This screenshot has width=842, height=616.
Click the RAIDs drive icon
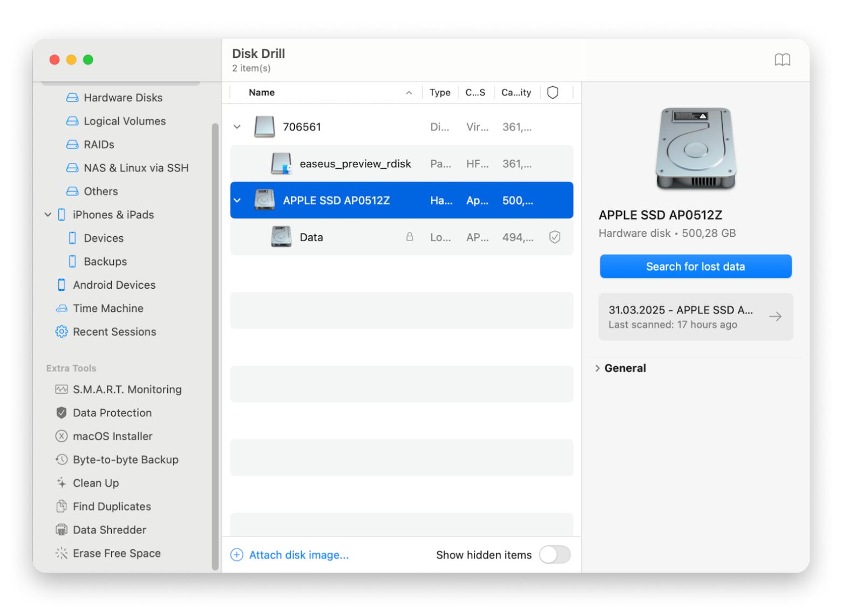tap(72, 145)
